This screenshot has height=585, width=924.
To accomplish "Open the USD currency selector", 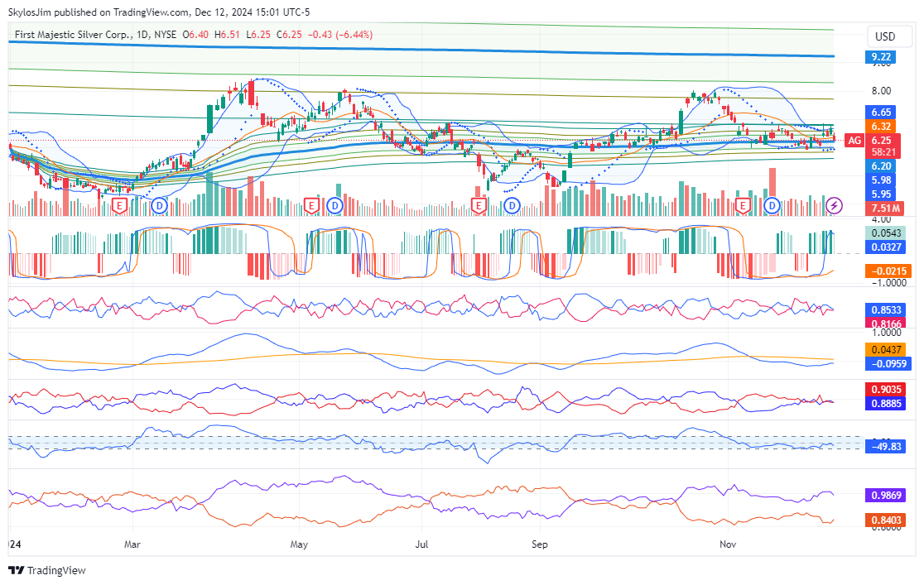I will (885, 36).
